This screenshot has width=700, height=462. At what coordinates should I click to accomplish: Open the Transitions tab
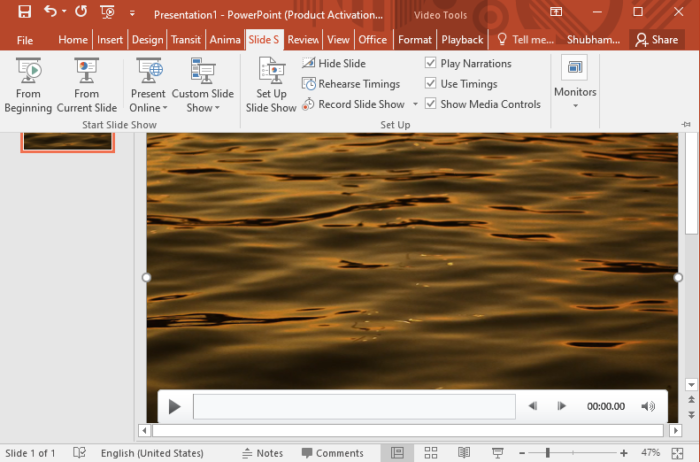pos(186,40)
